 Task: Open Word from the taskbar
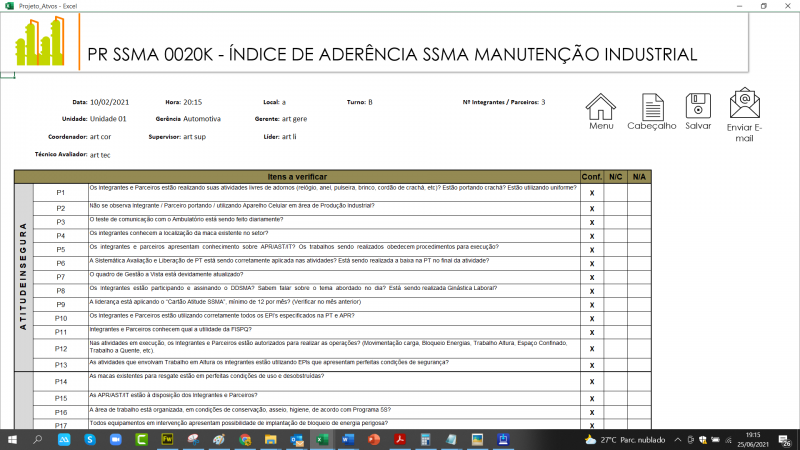point(348,440)
